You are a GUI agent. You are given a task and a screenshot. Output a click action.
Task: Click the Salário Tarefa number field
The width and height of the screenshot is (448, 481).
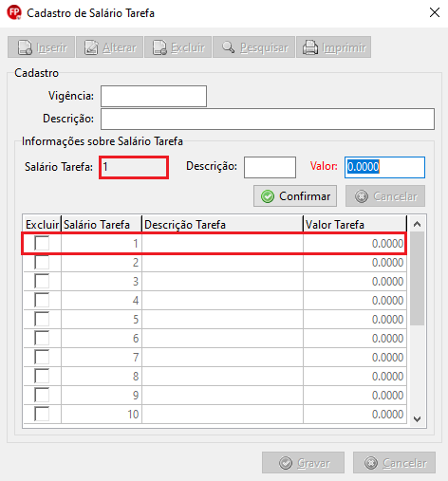[134, 167]
